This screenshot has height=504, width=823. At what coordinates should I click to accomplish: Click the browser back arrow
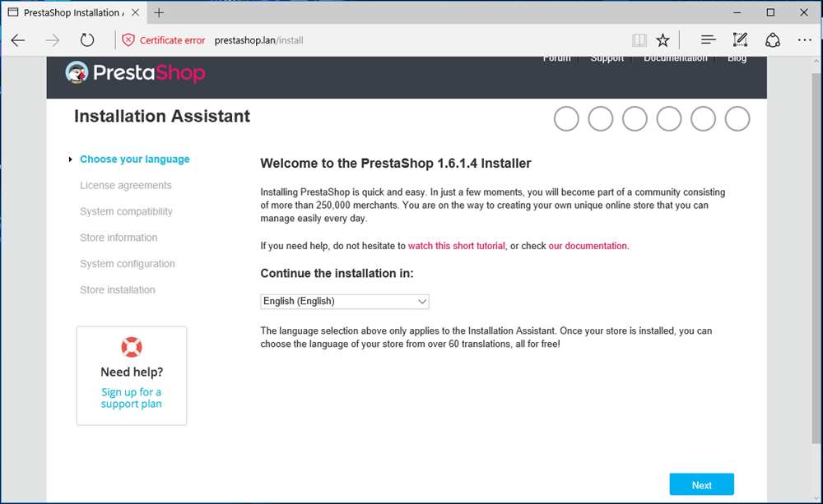pos(19,40)
